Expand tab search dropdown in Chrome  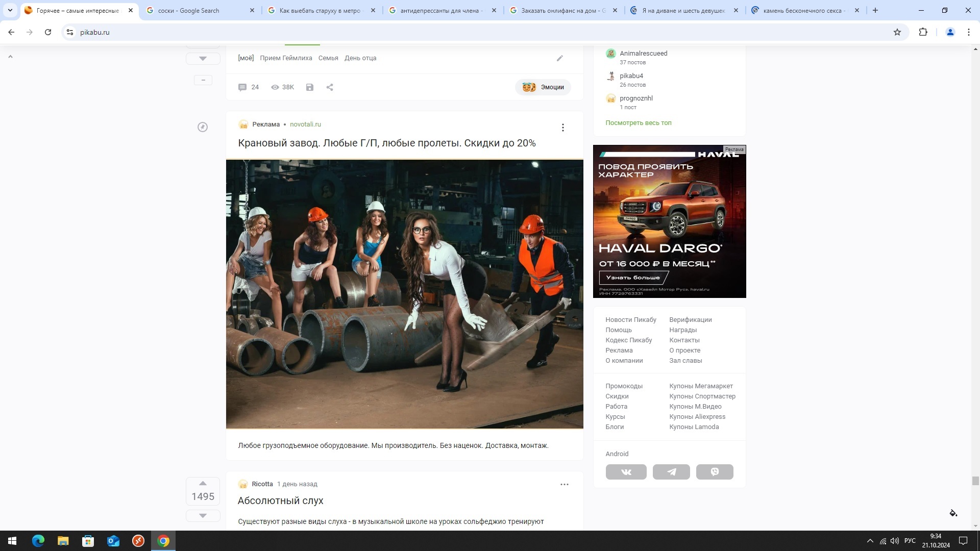pyautogui.click(x=10, y=10)
